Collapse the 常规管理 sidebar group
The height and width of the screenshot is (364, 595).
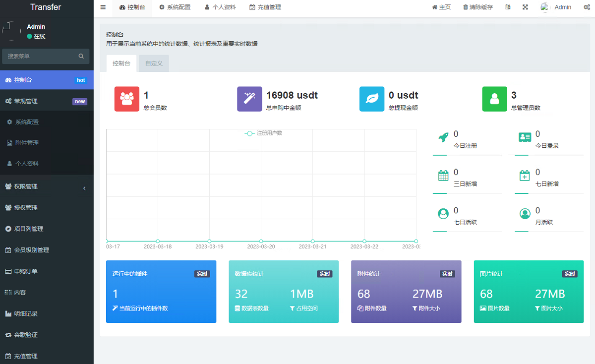click(x=47, y=101)
